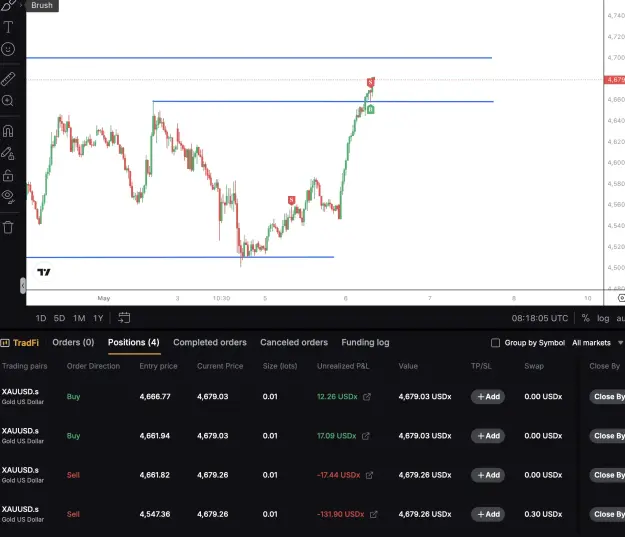The image size is (625, 537).
Task: Click the Unrealized P&L column header
Action: 343,366
